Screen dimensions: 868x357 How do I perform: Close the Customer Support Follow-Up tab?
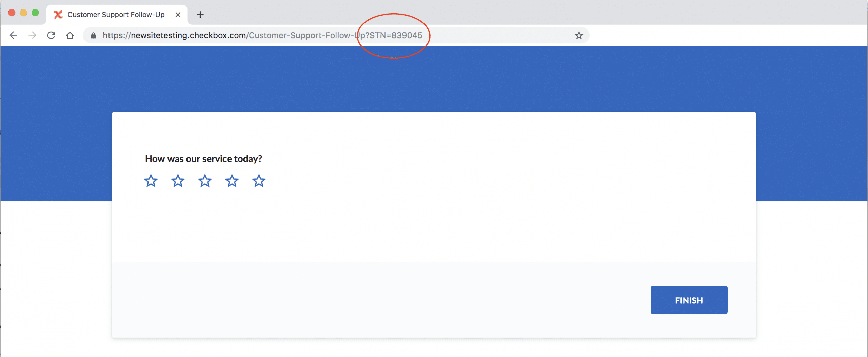pyautogui.click(x=178, y=15)
